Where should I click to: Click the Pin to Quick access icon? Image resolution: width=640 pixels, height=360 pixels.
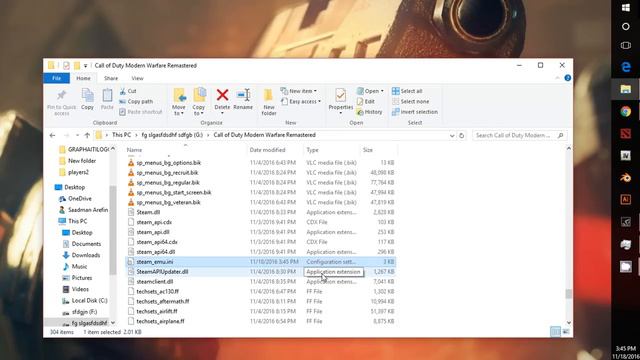61,96
